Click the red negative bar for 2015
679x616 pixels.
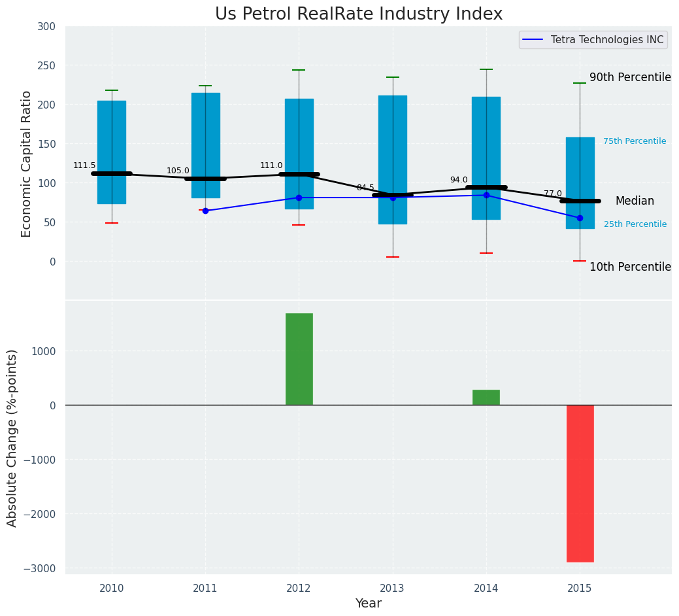[x=580, y=483]
